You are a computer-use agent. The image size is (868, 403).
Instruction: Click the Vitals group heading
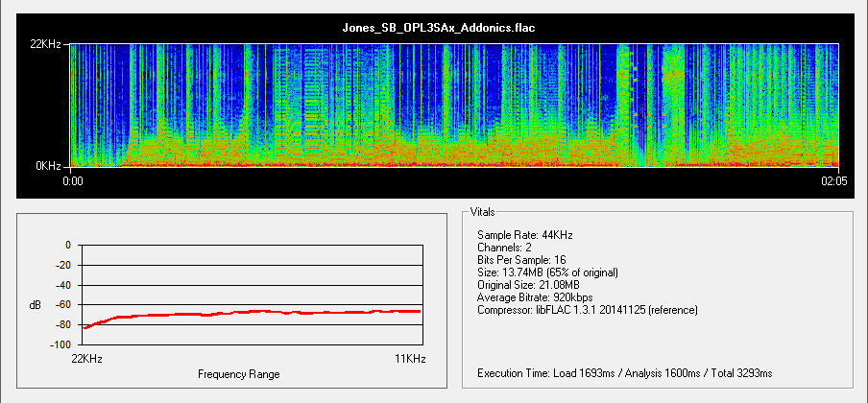[x=483, y=210]
